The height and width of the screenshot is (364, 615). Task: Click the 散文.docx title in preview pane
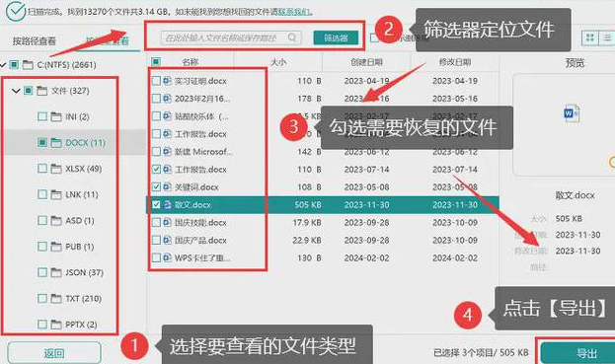coord(575,195)
